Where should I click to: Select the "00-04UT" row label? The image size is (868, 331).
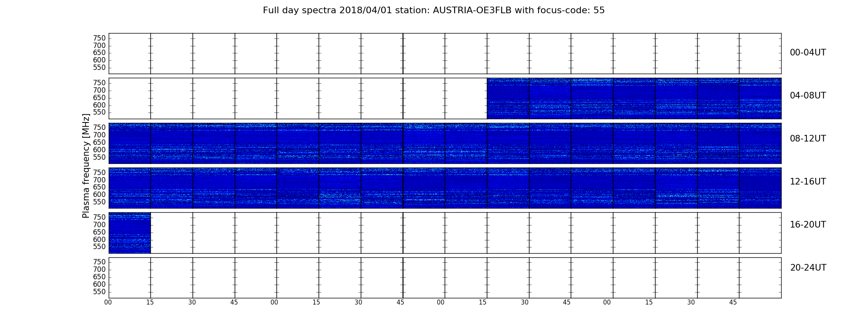click(x=808, y=53)
